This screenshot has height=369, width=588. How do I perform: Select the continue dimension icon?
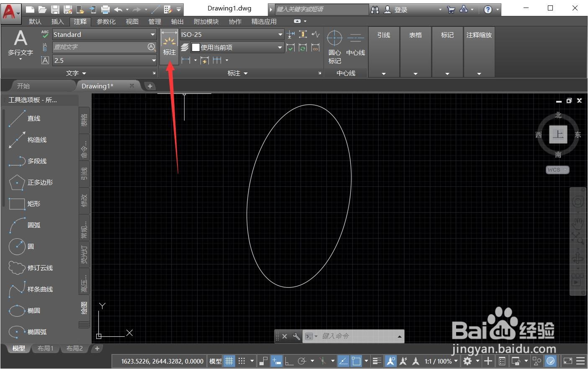tap(217, 60)
